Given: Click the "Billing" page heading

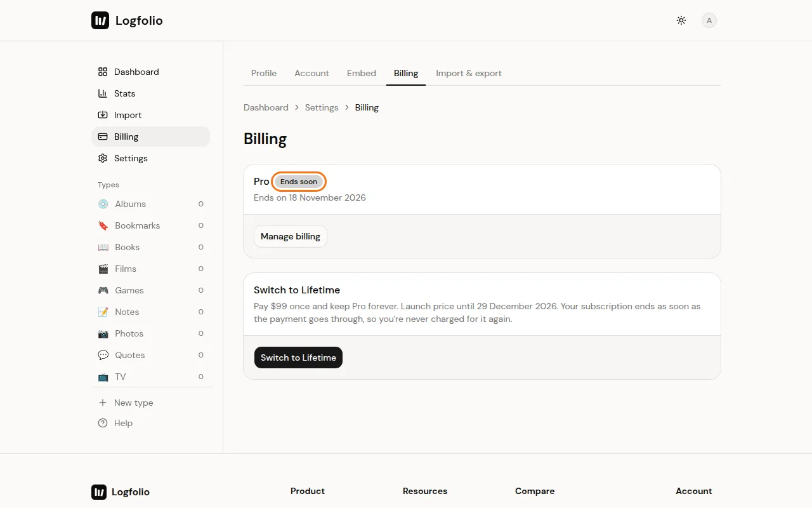Looking at the screenshot, I should tap(265, 139).
